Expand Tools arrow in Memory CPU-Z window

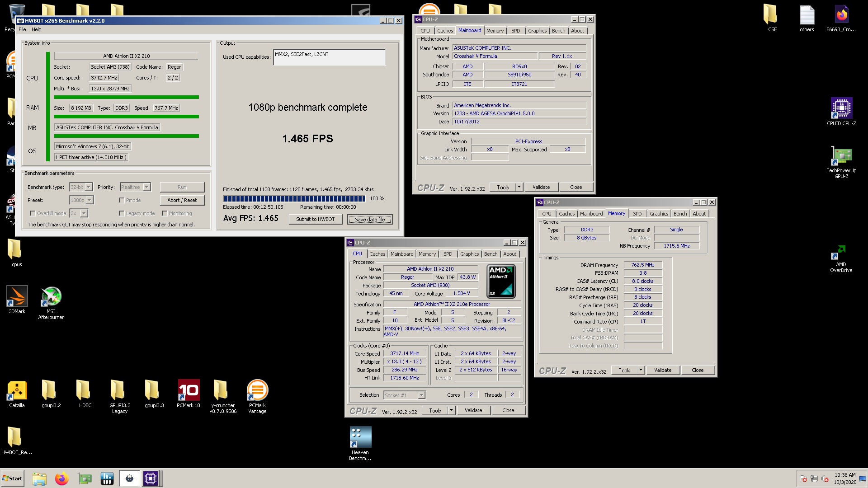pos(641,370)
